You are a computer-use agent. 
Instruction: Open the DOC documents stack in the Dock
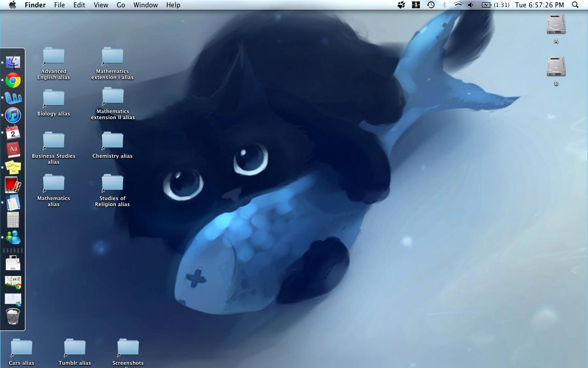point(13,263)
